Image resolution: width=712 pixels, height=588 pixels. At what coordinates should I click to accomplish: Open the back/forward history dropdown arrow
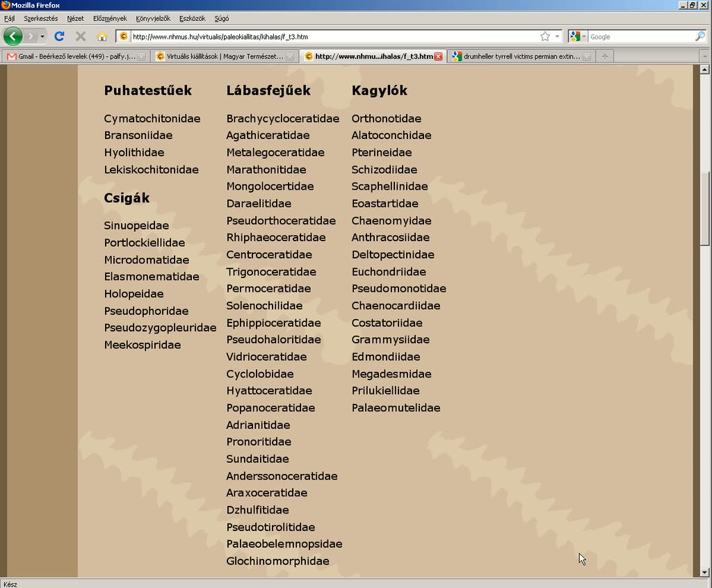(x=42, y=36)
